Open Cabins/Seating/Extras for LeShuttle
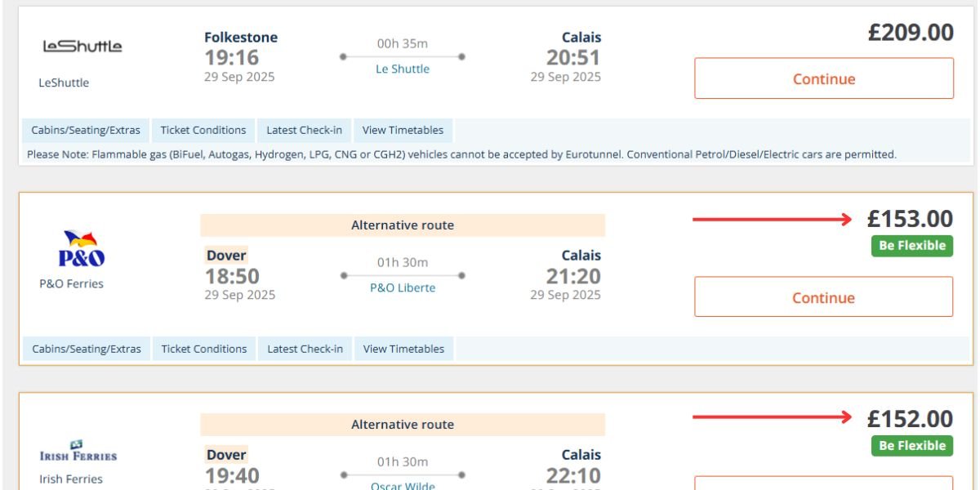The image size is (980, 490). (x=86, y=131)
